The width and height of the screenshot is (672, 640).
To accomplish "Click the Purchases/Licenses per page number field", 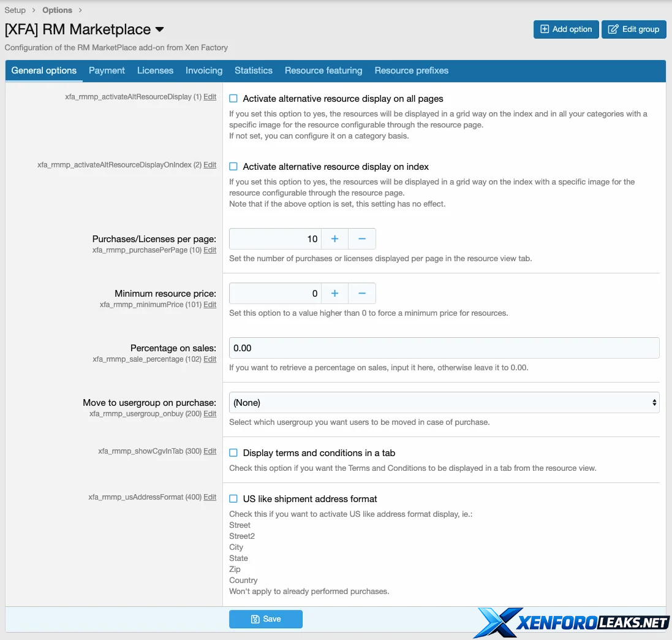I will pos(275,238).
